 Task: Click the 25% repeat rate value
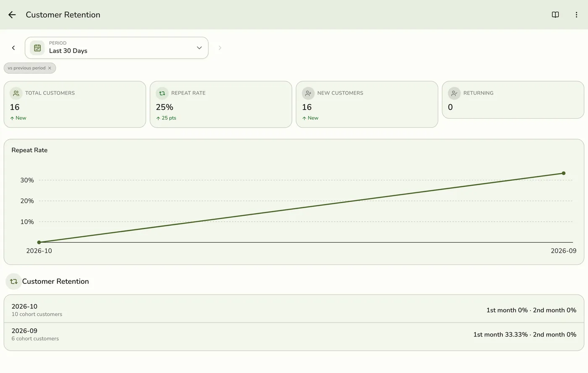(165, 107)
